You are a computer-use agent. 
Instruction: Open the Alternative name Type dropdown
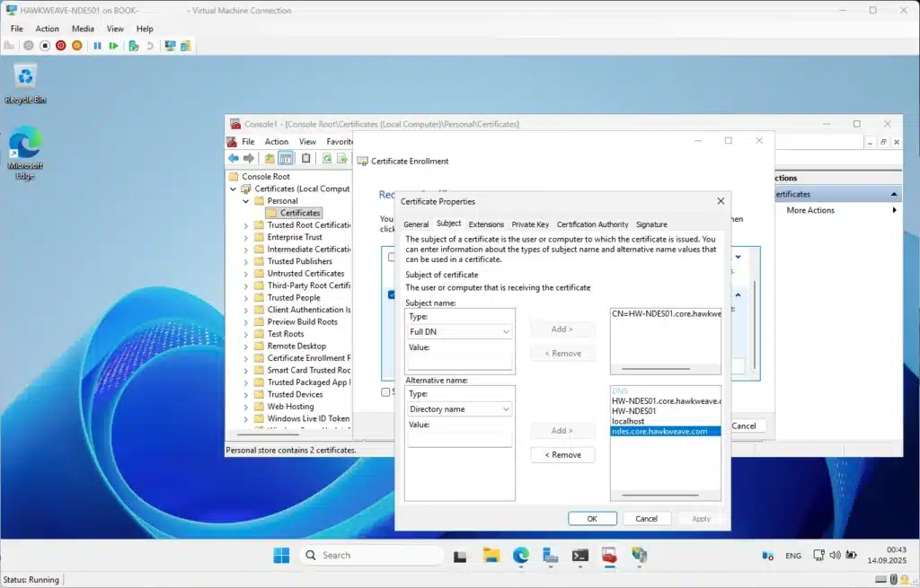pyautogui.click(x=459, y=409)
